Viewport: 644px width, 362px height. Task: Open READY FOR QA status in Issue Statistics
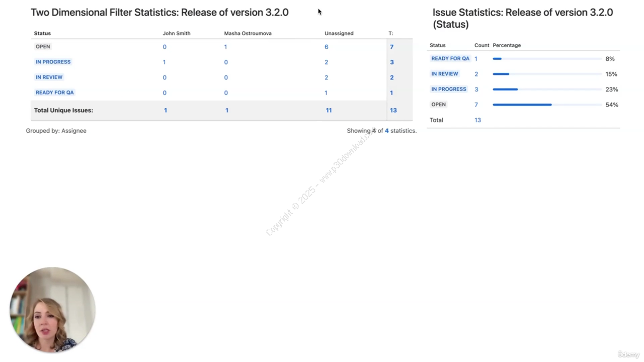(450, 59)
